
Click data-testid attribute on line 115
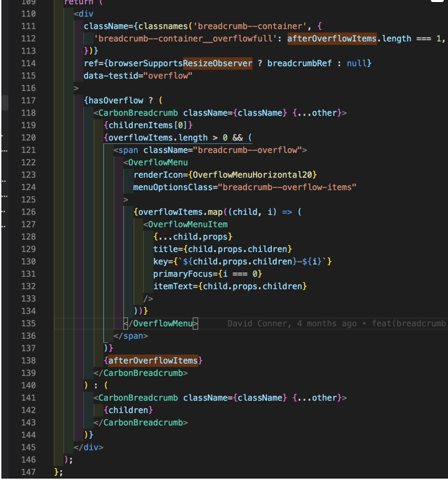111,76
